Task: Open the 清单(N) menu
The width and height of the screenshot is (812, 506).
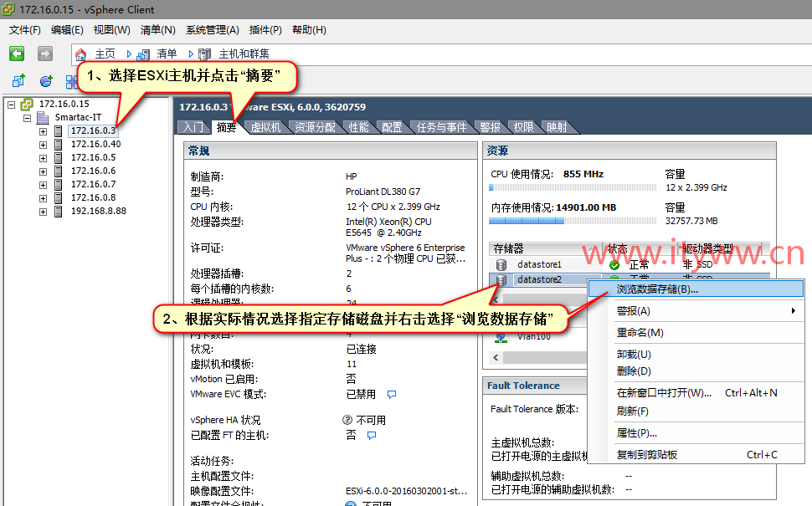Action: (157, 30)
